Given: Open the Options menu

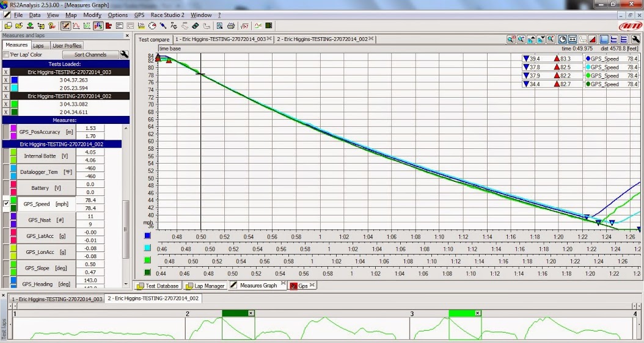Looking at the screenshot, I should coord(118,15).
